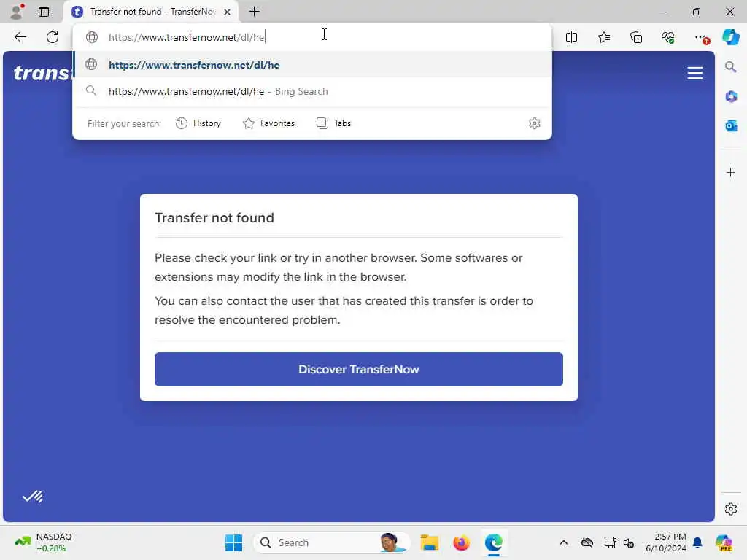Click the TransferNow logo
Viewport: 747px width, 560px height.
click(x=43, y=73)
